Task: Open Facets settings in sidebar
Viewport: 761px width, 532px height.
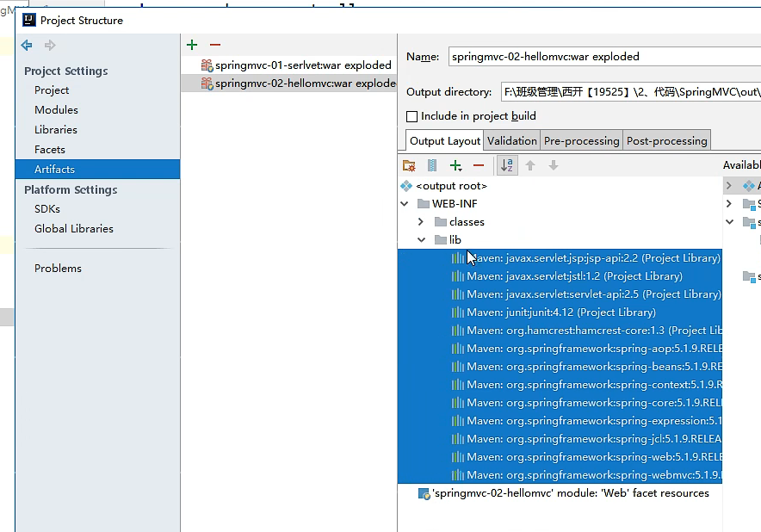Action: click(50, 150)
